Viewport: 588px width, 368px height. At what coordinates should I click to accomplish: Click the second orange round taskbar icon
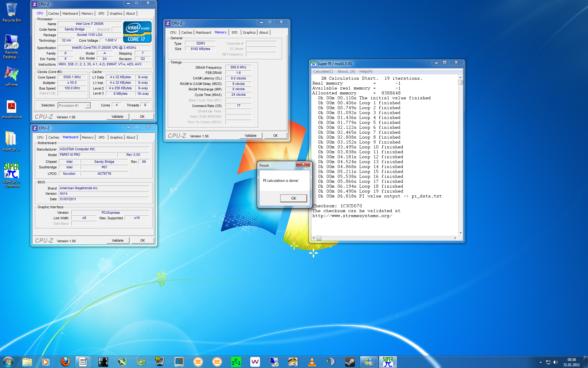pyautogui.click(x=217, y=362)
